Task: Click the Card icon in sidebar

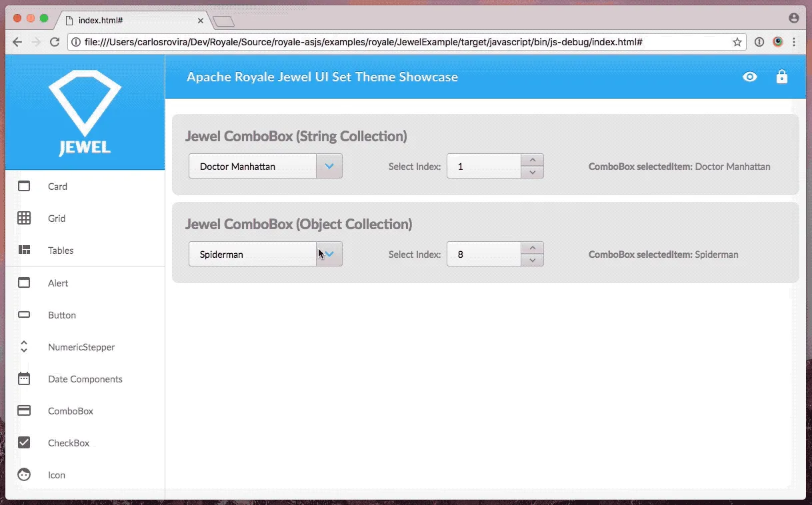Action: (x=24, y=186)
